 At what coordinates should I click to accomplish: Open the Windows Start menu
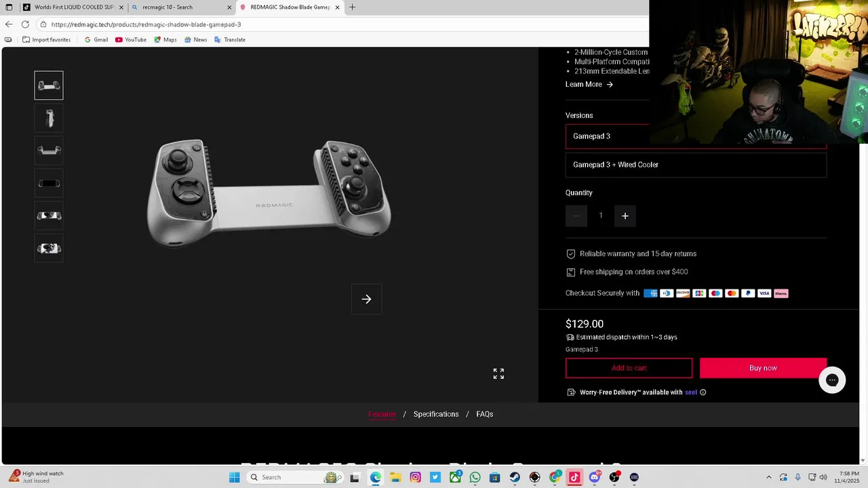click(234, 477)
